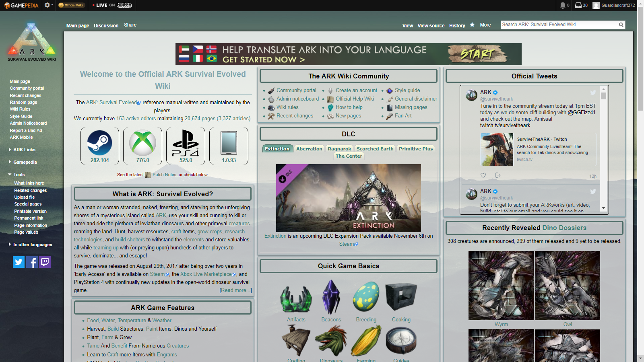Open the Crafting table icon
The image size is (644, 362).
[x=296, y=341]
